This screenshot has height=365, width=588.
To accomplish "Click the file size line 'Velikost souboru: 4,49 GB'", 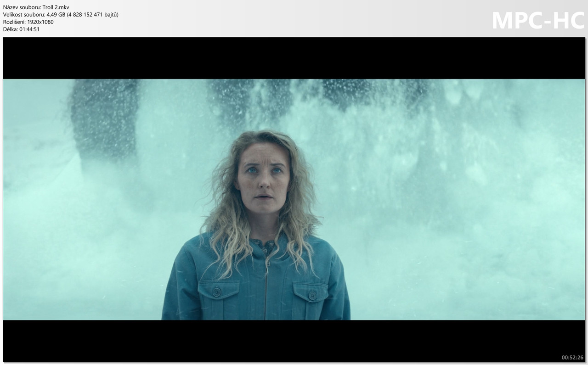I will (61, 15).
